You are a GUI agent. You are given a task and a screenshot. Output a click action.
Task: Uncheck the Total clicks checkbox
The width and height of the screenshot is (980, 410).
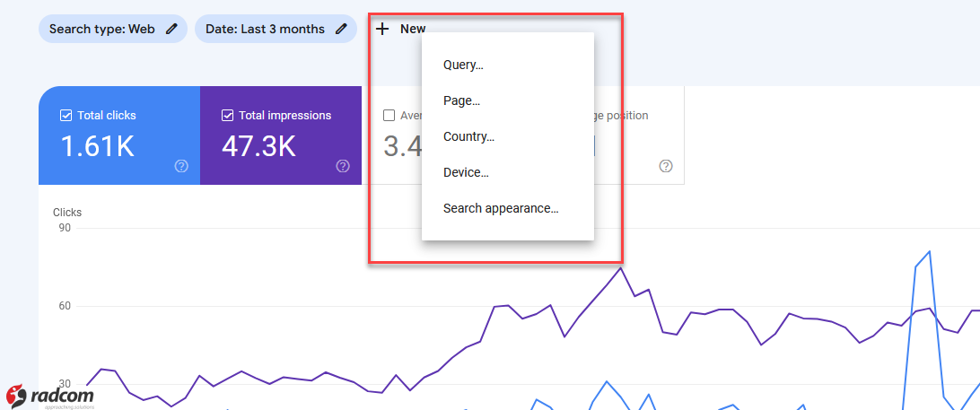66,116
